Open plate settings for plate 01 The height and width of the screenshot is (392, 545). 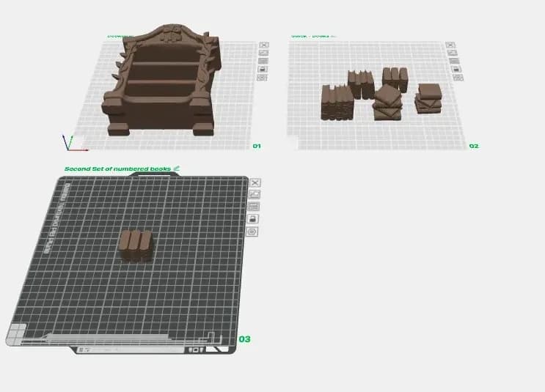(x=262, y=78)
